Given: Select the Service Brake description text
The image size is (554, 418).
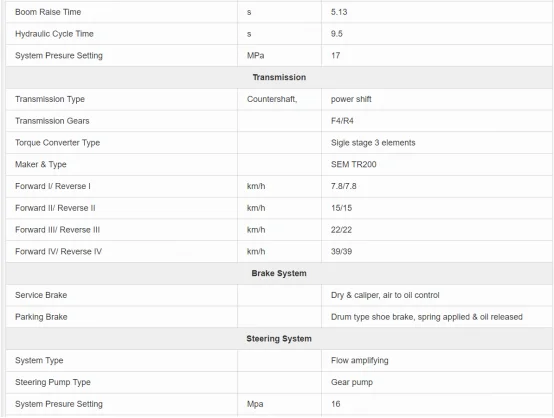Looking at the screenshot, I should 385,295.
